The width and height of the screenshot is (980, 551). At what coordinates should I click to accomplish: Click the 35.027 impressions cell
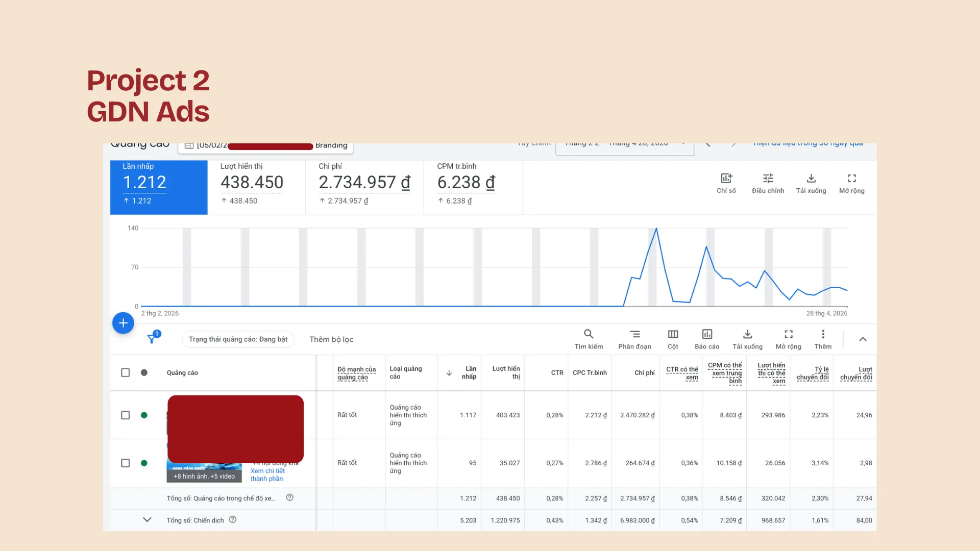[x=509, y=463]
